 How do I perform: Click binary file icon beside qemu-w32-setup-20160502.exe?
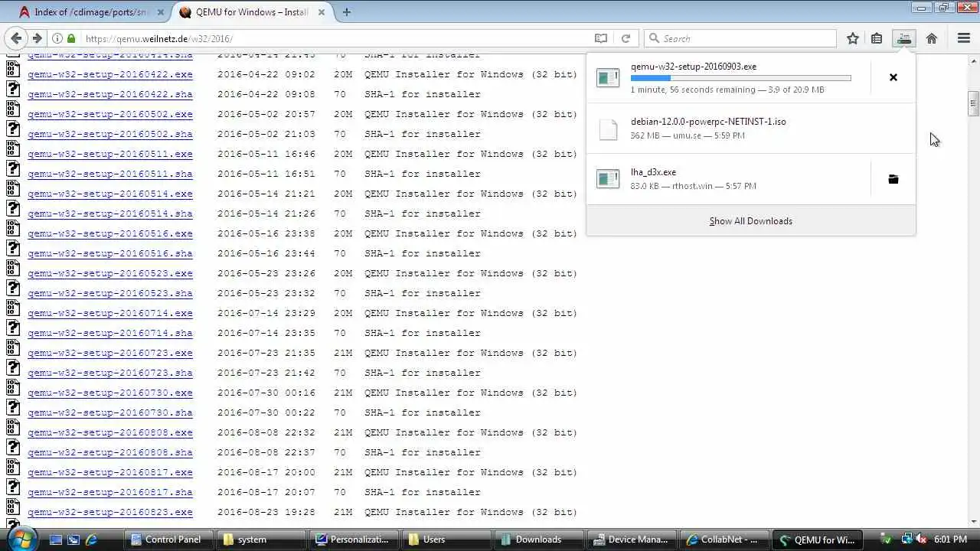pos(13,108)
